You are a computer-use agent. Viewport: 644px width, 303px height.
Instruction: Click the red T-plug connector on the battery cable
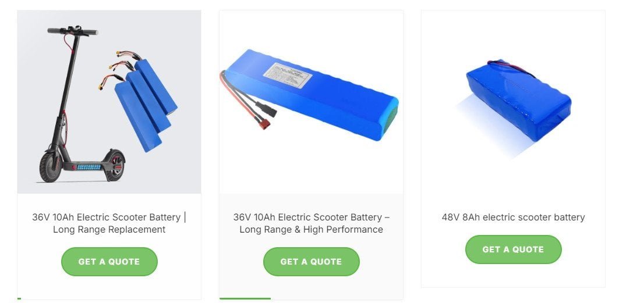pos(263,124)
